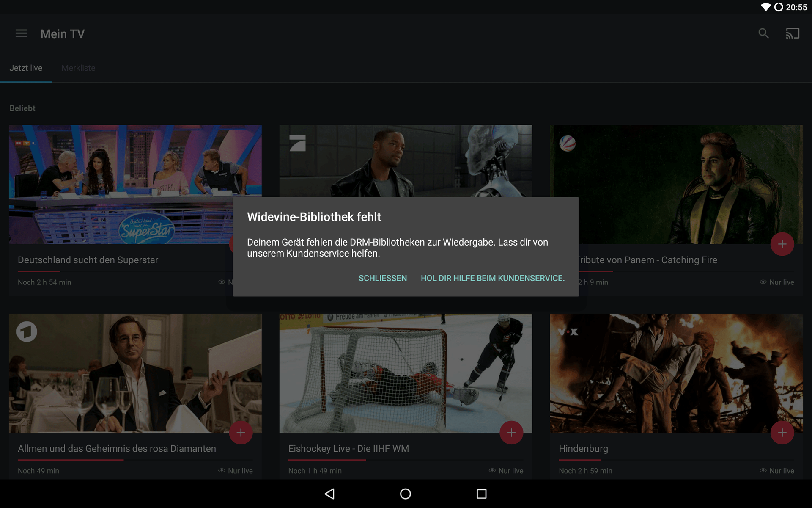The image size is (812, 508).
Task: Click progress bar under Superstar title
Action: click(125, 271)
